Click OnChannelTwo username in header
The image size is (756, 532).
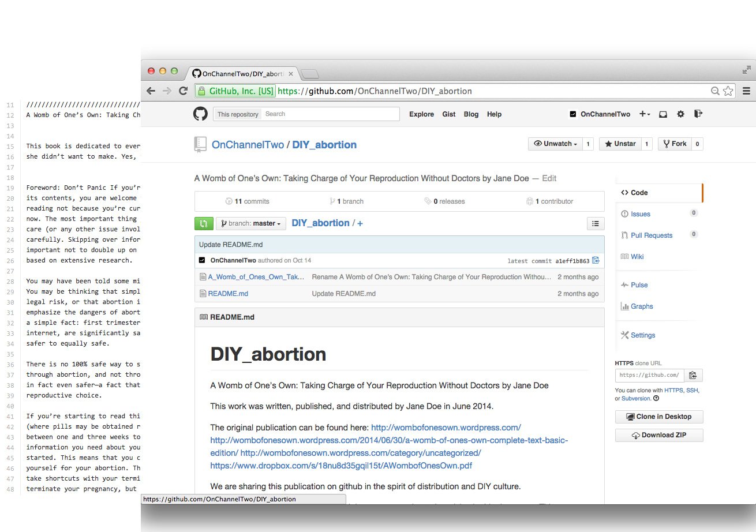(x=600, y=114)
